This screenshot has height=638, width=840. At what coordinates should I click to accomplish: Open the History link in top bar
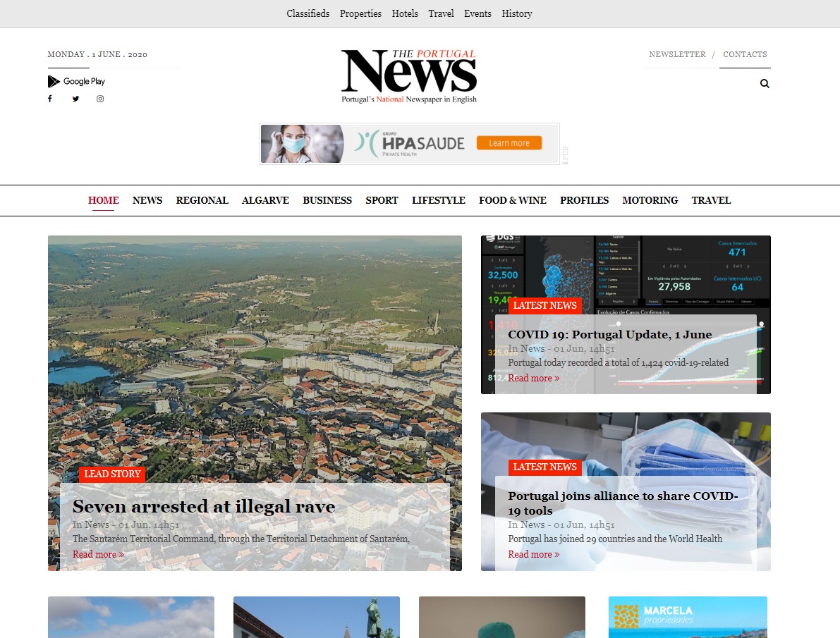click(x=517, y=13)
